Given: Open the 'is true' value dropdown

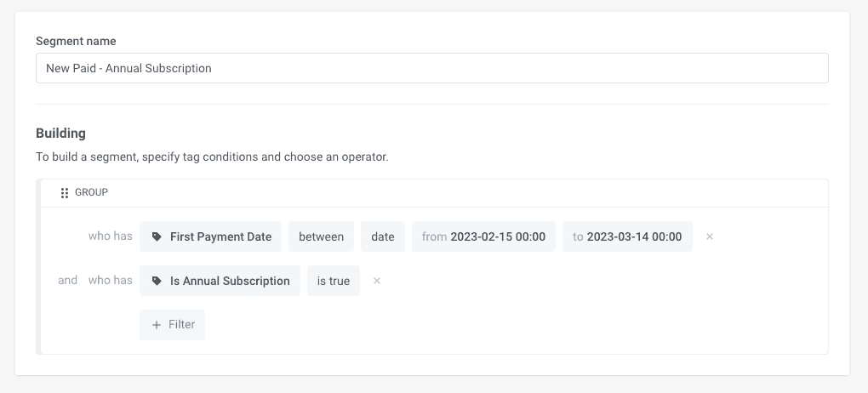Looking at the screenshot, I should [334, 281].
